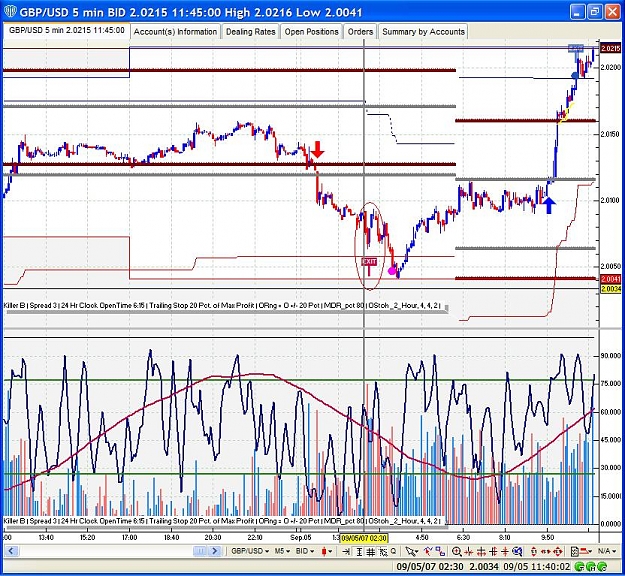Click the zoom-in magnifier icon
Image resolution: width=625 pixels, height=576 pixels.
[x=457, y=551]
